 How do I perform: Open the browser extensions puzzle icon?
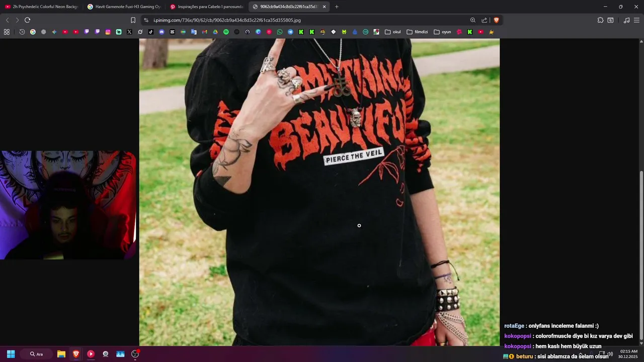click(600, 20)
